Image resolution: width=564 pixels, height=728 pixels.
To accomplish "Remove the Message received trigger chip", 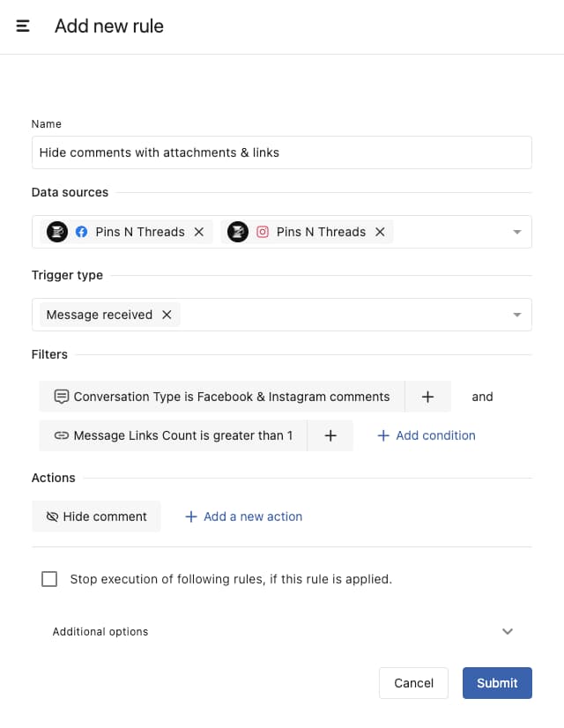I will coord(167,314).
